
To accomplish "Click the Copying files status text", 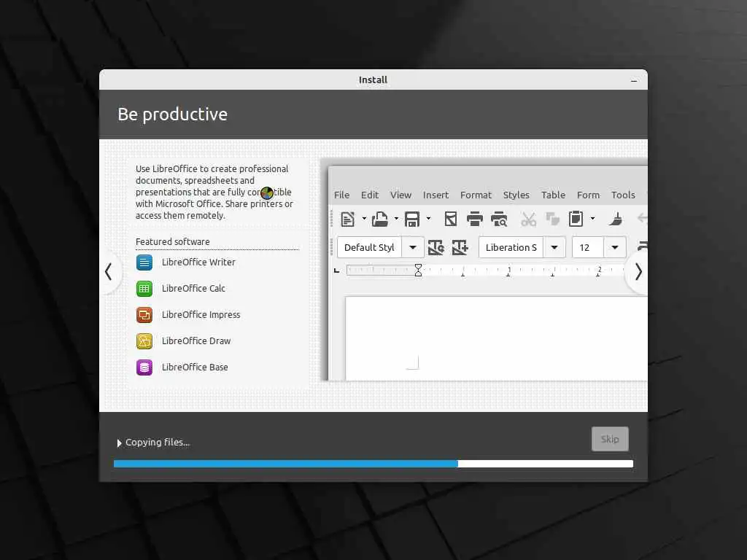I will coord(158,443).
